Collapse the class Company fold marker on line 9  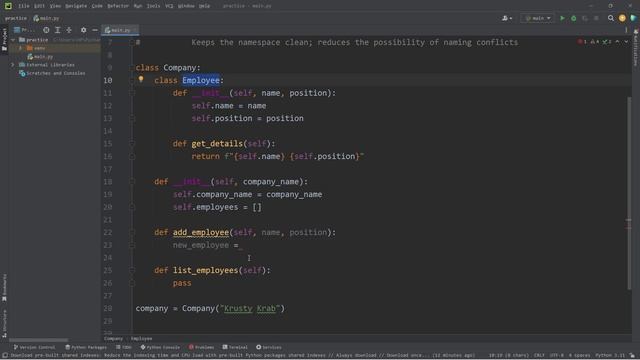pos(132,68)
